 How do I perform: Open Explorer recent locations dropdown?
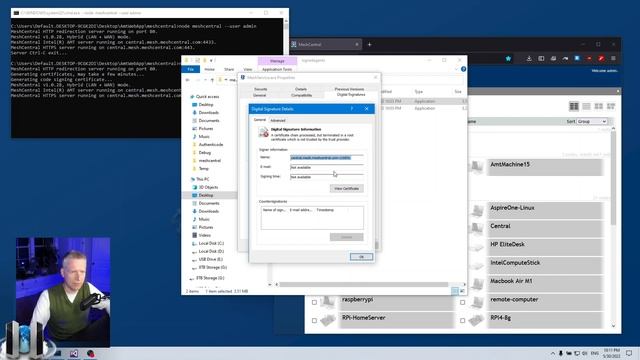pyautogui.click(x=205, y=80)
